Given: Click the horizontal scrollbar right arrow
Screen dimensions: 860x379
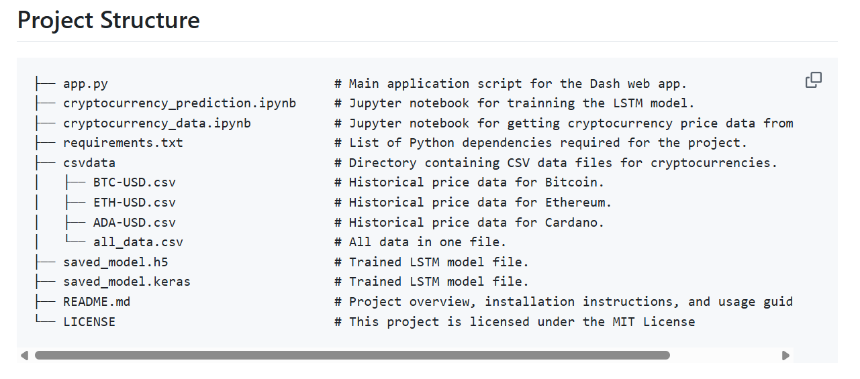Looking at the screenshot, I should coord(785,355).
